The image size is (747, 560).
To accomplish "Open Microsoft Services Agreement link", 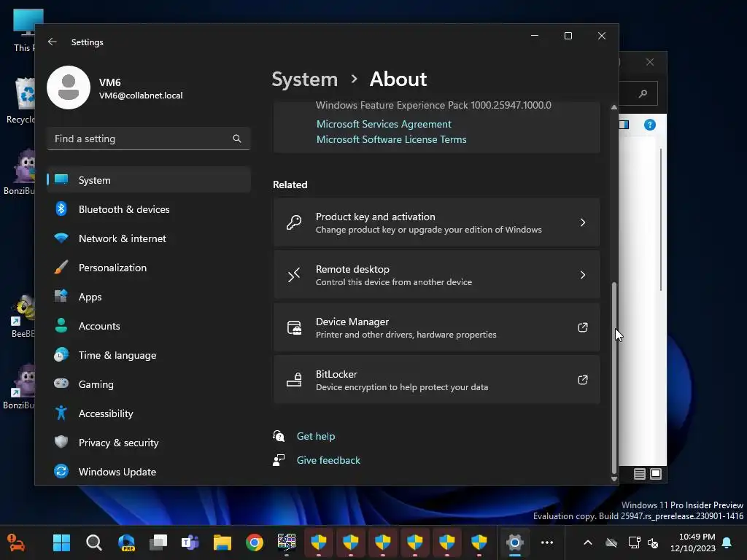I will pyautogui.click(x=384, y=124).
